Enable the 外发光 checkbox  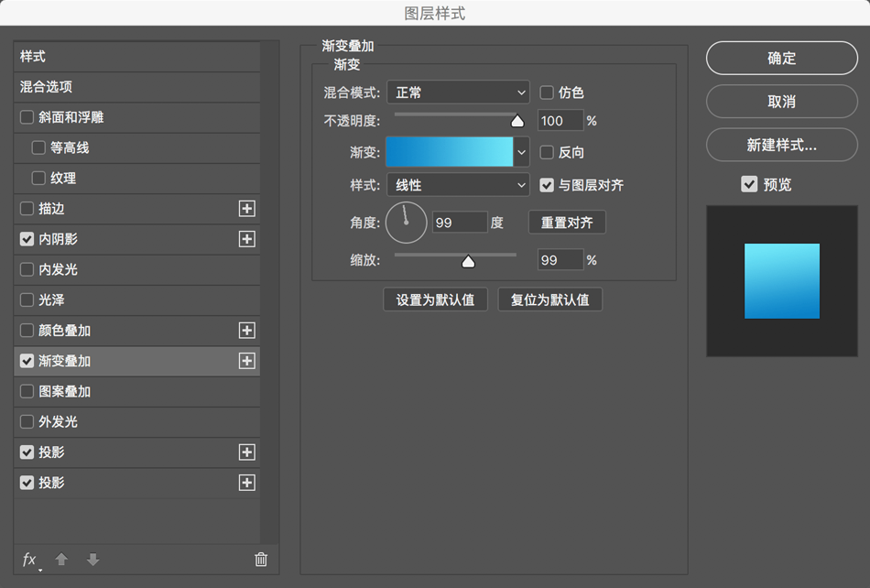(x=27, y=421)
